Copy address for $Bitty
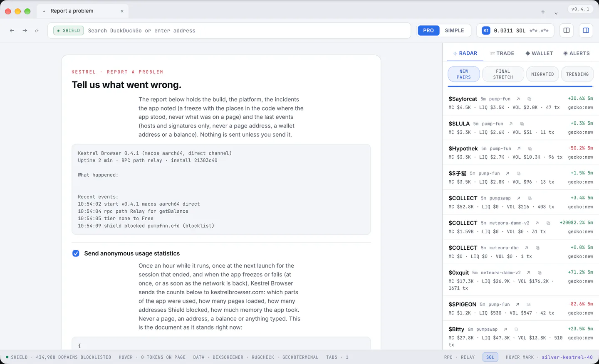Image resolution: width=599 pixels, height=364 pixels. 516,330
